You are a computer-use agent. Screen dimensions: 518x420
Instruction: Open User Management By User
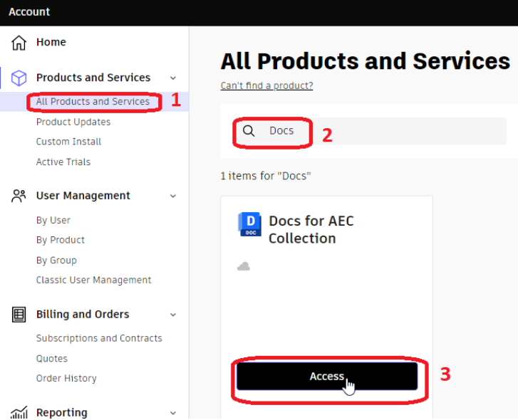[53, 220]
